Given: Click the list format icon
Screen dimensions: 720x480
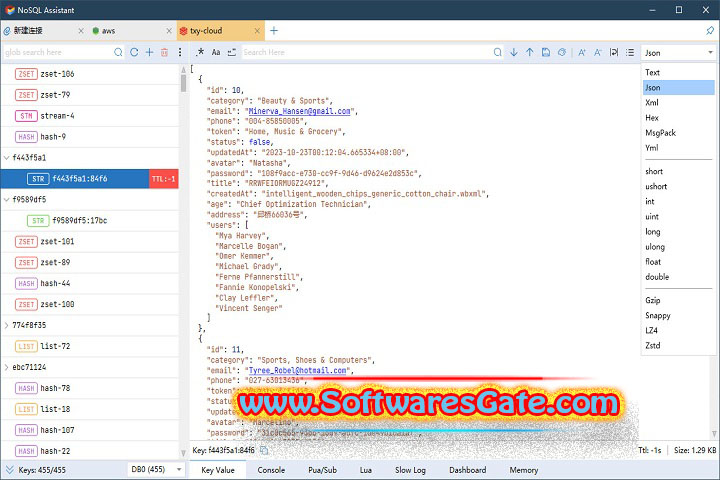Looking at the screenshot, I should 630,52.
